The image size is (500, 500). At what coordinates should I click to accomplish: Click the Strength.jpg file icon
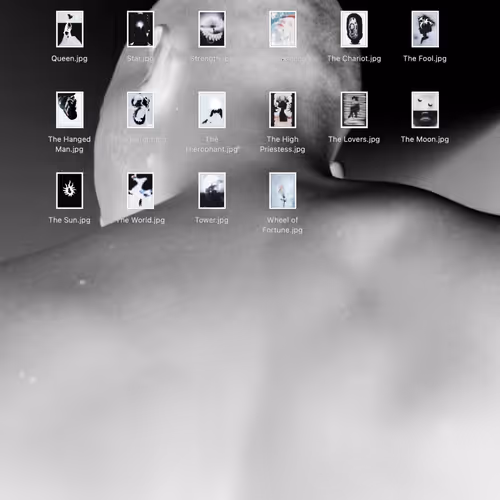click(x=212, y=29)
